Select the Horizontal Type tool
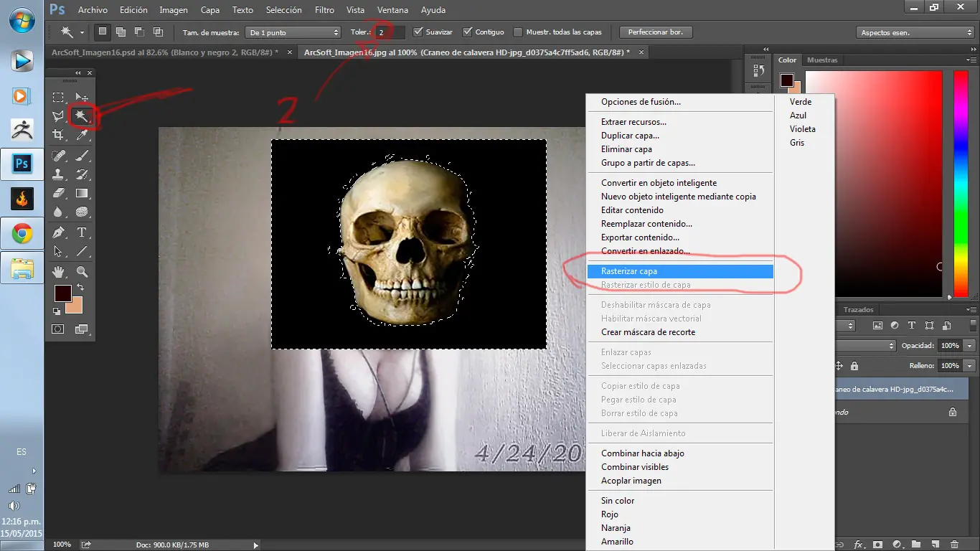 [x=82, y=232]
